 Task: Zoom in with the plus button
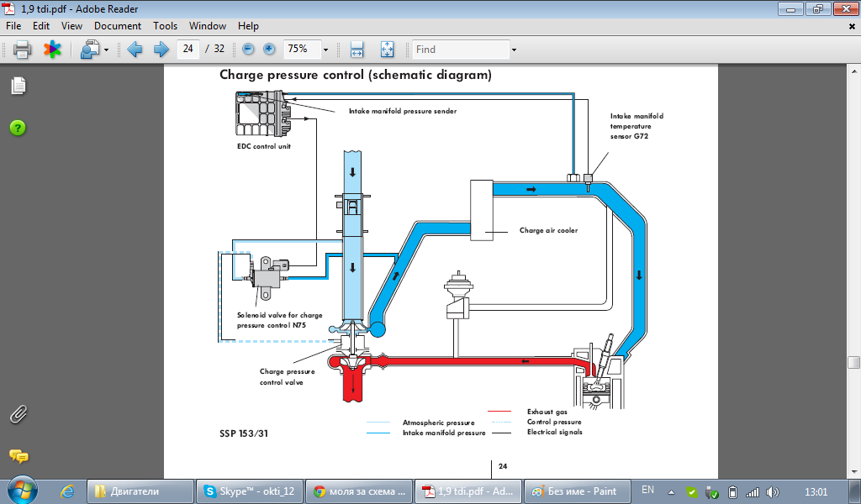pos(269,50)
